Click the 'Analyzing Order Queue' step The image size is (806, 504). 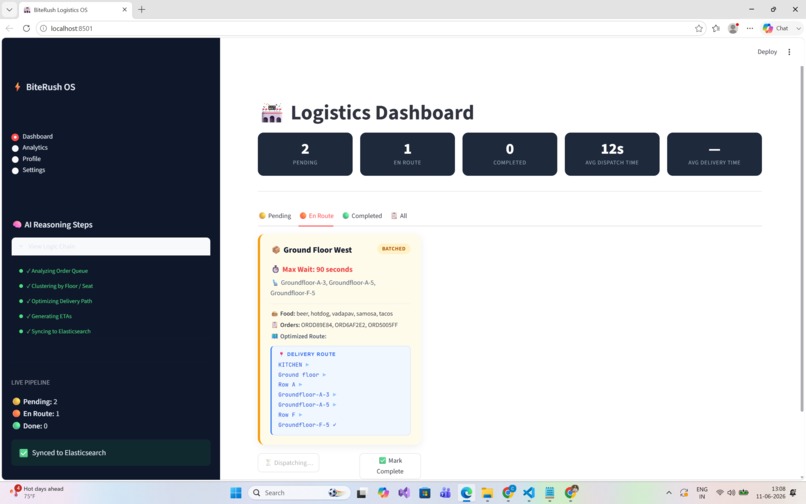tap(57, 271)
